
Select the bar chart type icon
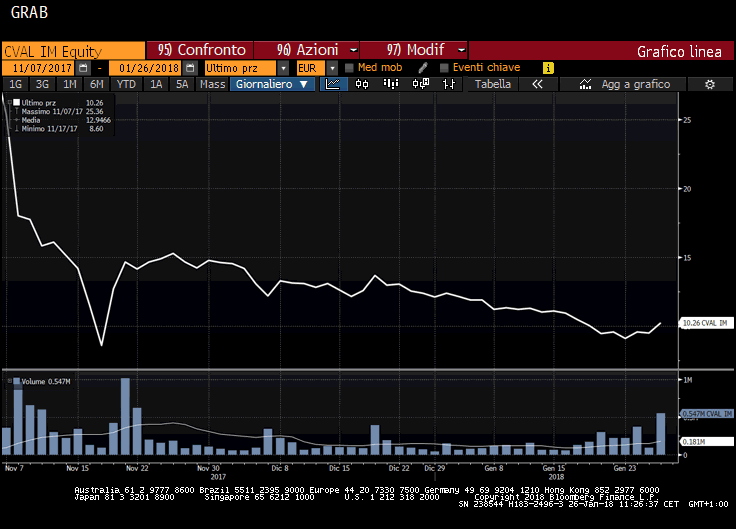click(x=391, y=84)
